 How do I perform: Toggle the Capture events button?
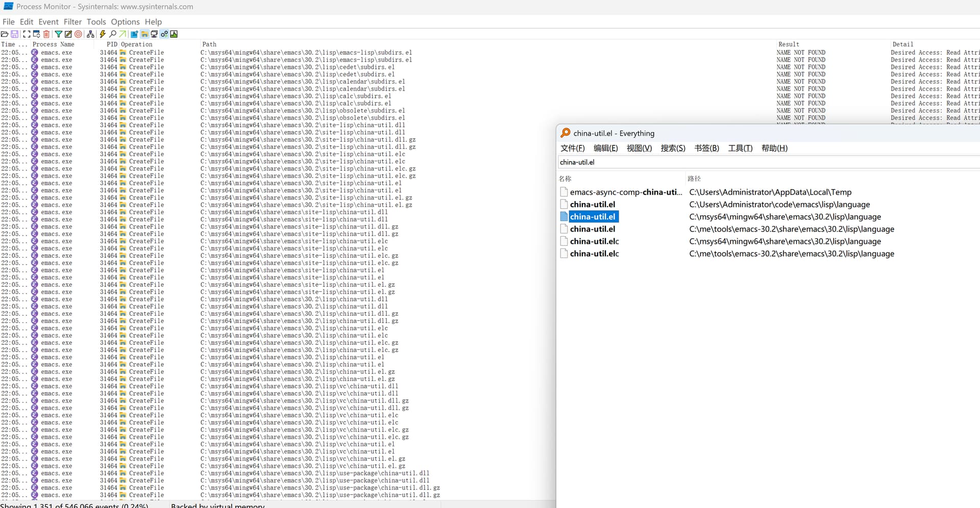point(27,34)
